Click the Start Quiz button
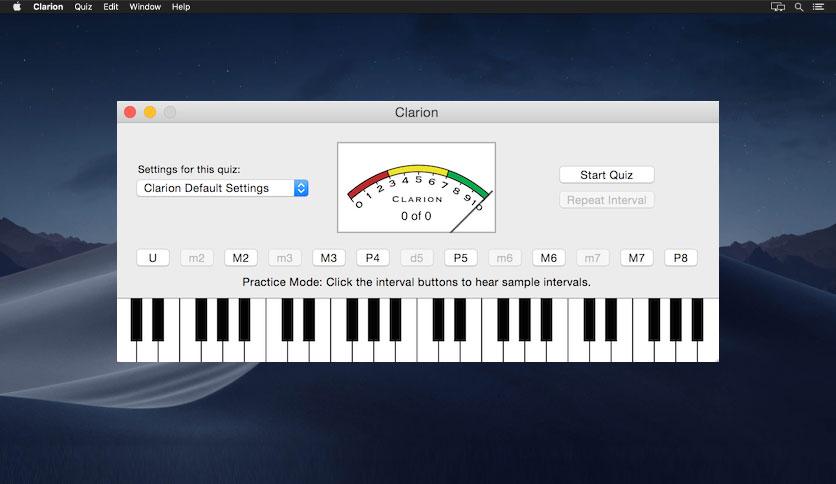The image size is (836, 484). tap(606, 175)
